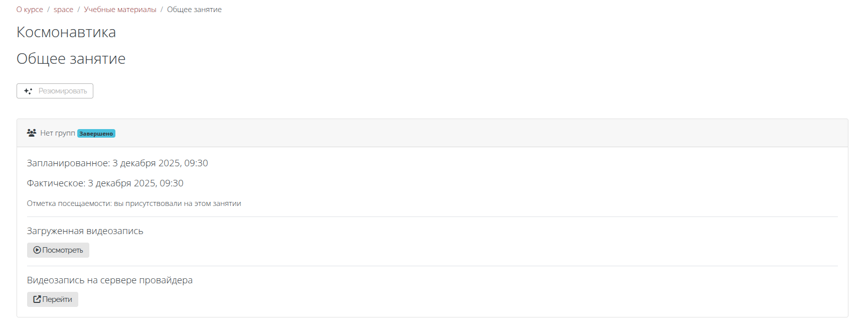The height and width of the screenshot is (324, 868).
Task: Click the external link icon beside Перейти
Action: point(37,299)
